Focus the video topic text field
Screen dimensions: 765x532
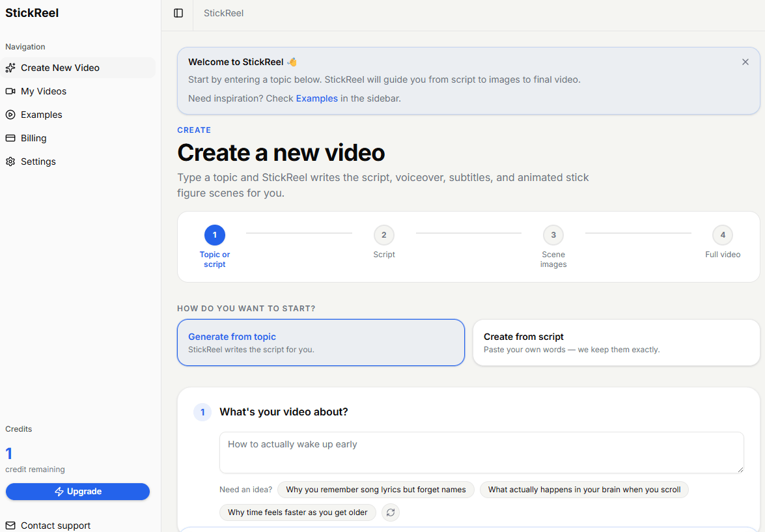[x=482, y=453]
